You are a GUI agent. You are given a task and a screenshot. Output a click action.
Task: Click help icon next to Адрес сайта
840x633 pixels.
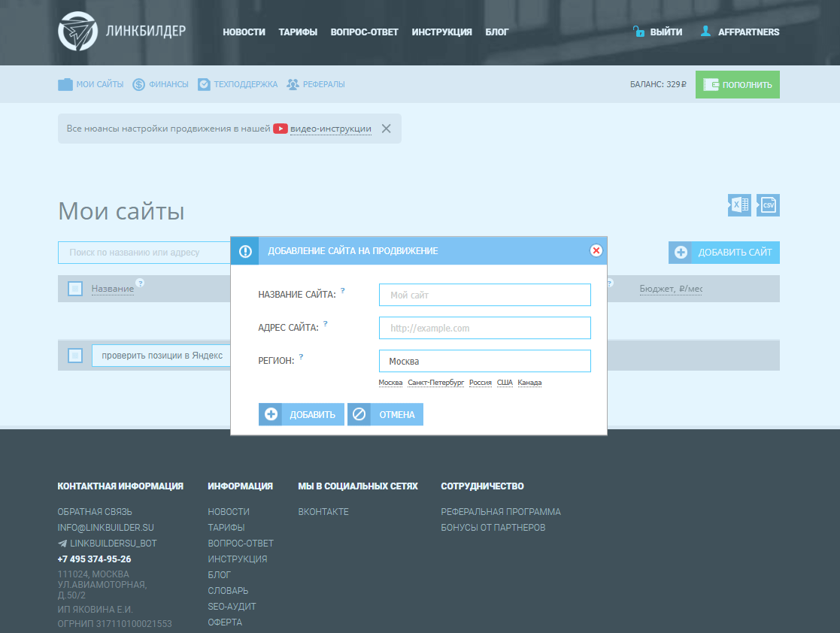coord(326,323)
